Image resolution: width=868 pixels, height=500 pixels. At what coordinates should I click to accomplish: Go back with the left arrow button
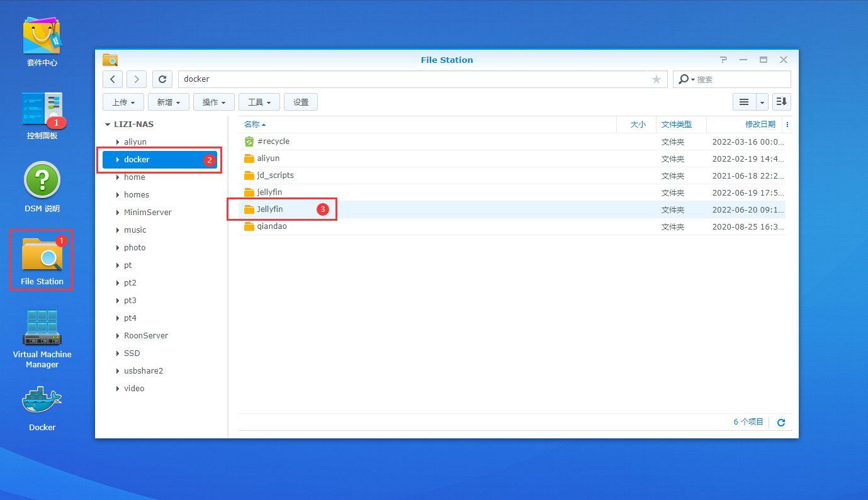tap(113, 79)
